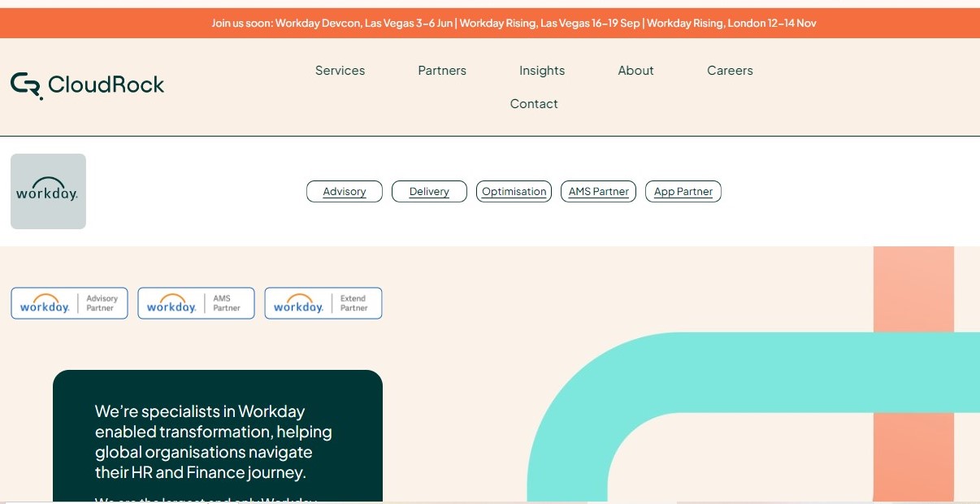The image size is (980, 504).
Task: Click the App Partner filter button
Action: [x=683, y=191]
